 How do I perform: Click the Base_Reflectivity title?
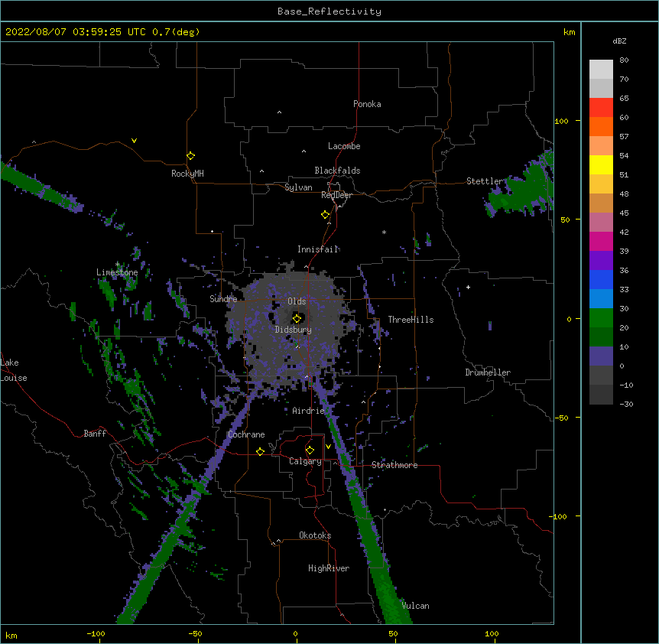pyautogui.click(x=329, y=11)
